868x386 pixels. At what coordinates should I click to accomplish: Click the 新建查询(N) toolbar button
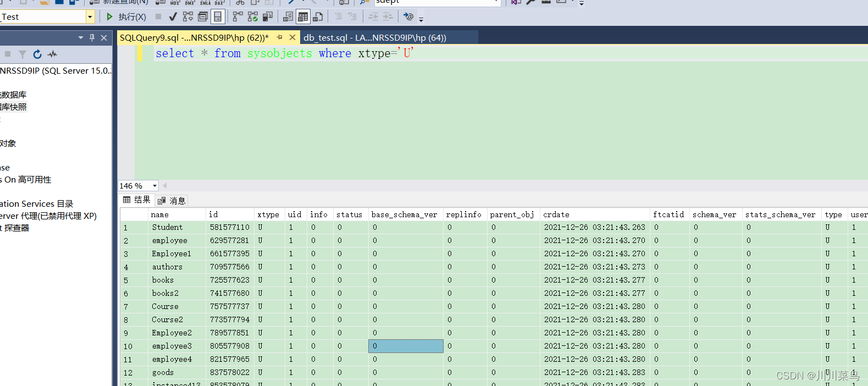click(x=120, y=2)
